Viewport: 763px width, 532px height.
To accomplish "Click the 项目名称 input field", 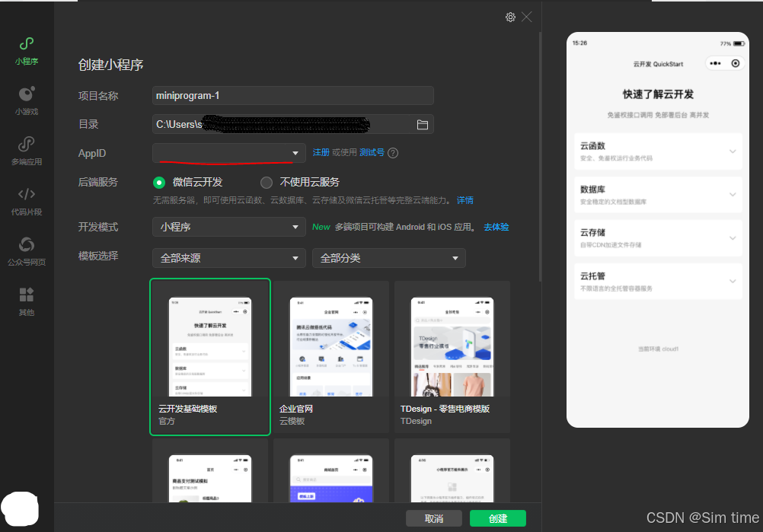I will 293,95.
